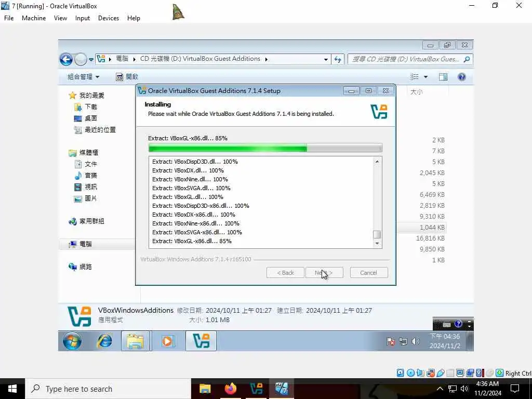Screen dimensions: 532x399
Task: Select 文件 library in sidebar
Action: point(86,164)
